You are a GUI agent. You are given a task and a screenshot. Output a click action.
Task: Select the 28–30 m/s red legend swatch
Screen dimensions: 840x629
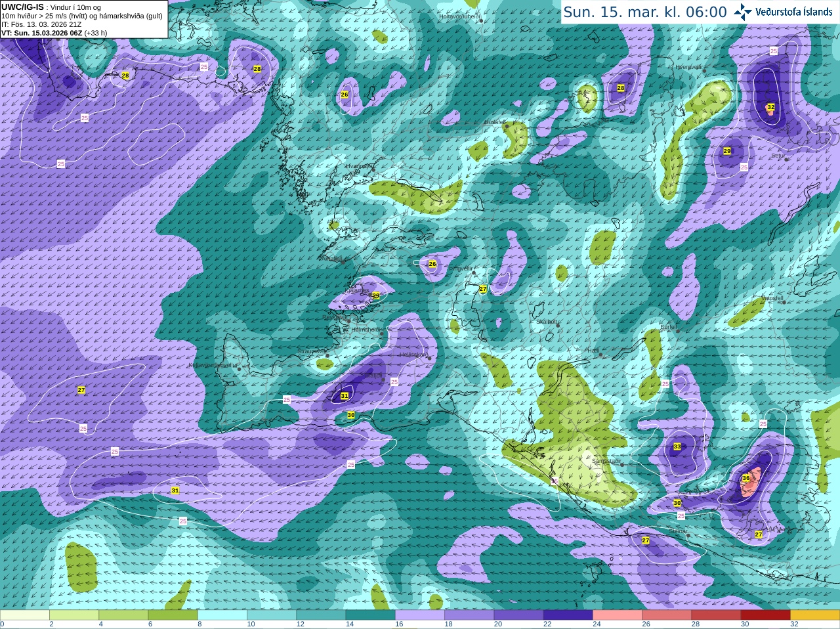click(x=717, y=615)
